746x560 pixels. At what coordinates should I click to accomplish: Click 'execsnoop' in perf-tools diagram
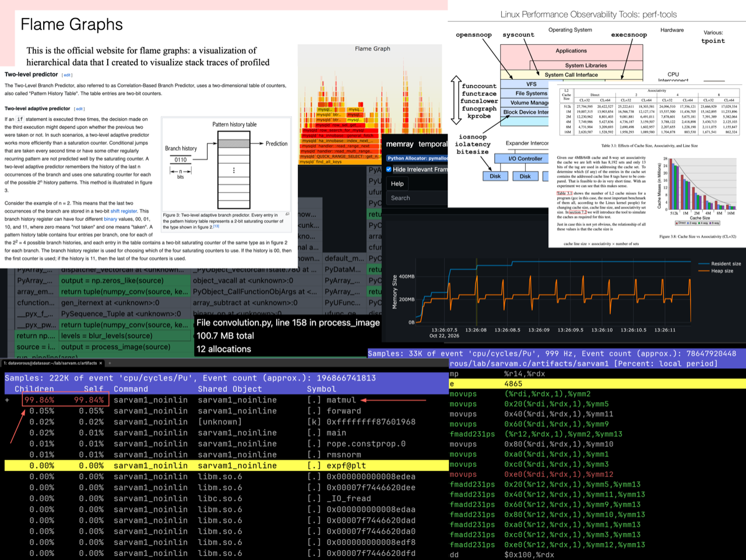(x=629, y=35)
